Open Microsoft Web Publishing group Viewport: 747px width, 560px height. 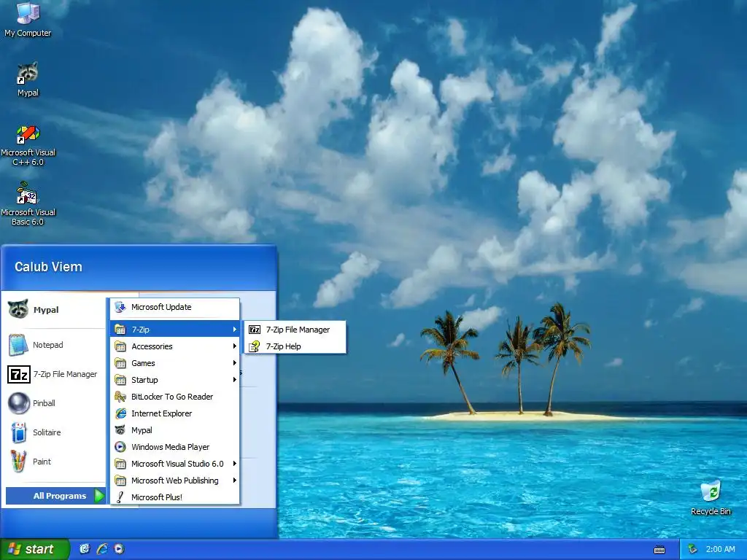[x=175, y=481]
